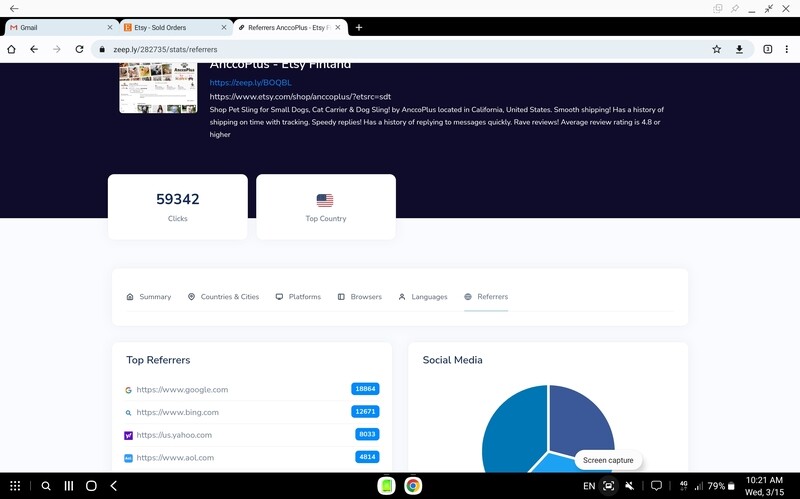Close the Gmail tab
This screenshot has height=499, width=800.
coord(110,28)
